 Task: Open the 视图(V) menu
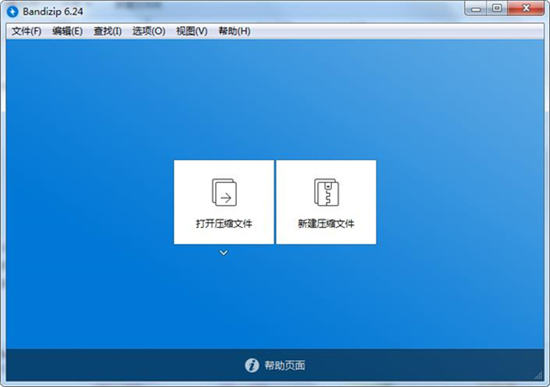tap(192, 31)
